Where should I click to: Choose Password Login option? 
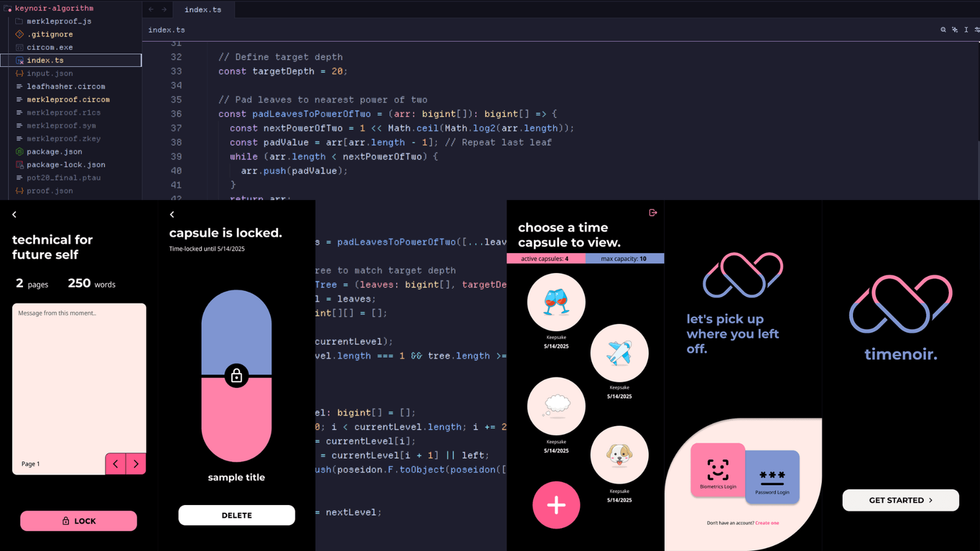(772, 477)
